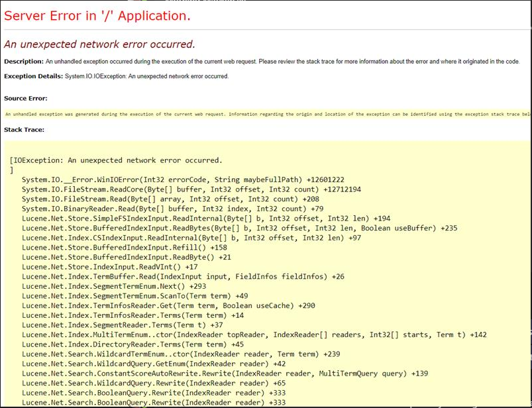Click the yellow Source Error message box
The height and width of the screenshot is (408, 532).
coord(265,113)
